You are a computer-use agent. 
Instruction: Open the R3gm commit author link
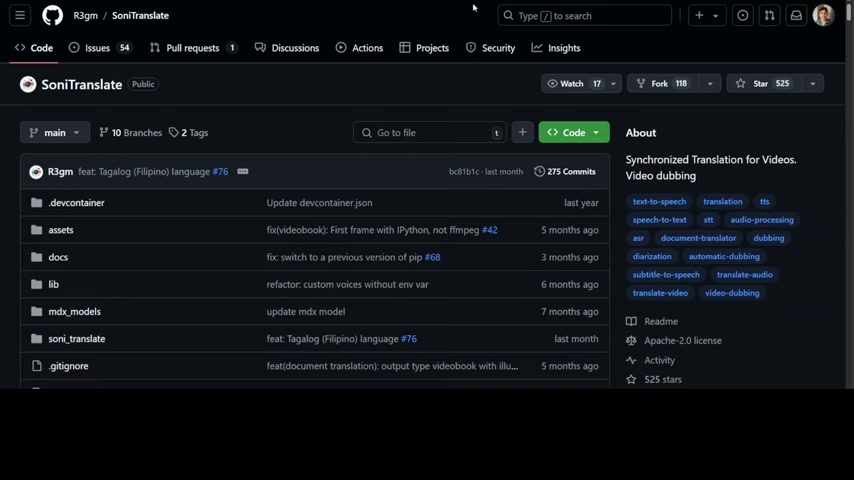click(x=60, y=172)
